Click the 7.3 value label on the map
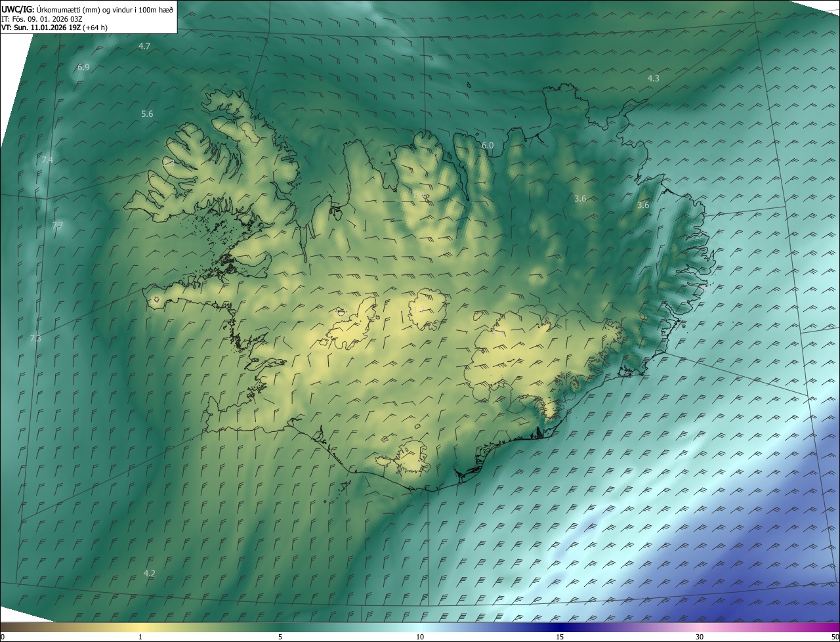840x642 pixels. click(35, 338)
